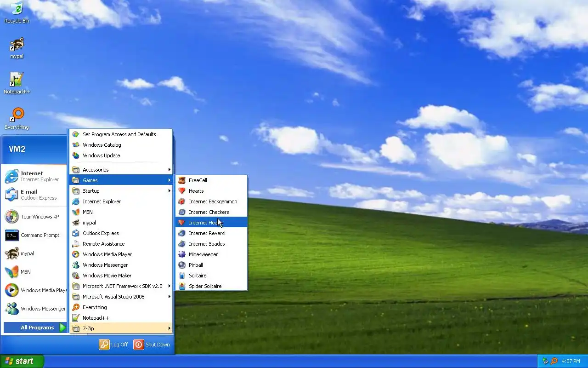Click the 4:07 PM taskbar clock
This screenshot has width=588, height=368.
(x=571, y=361)
